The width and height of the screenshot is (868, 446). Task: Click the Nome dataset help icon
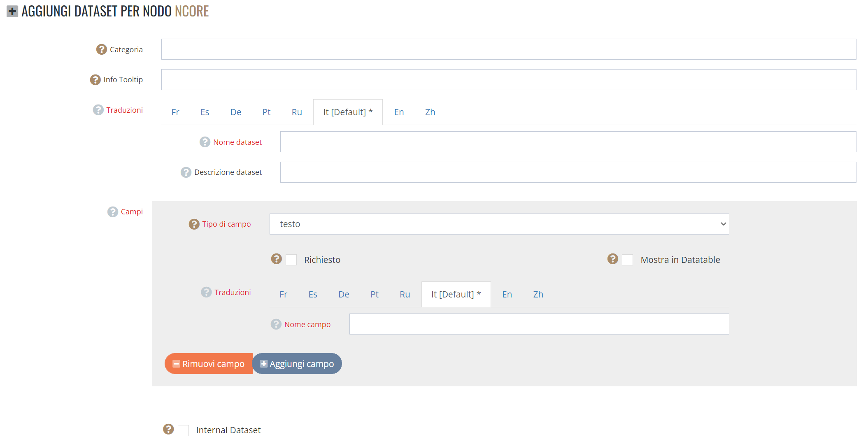(x=205, y=142)
